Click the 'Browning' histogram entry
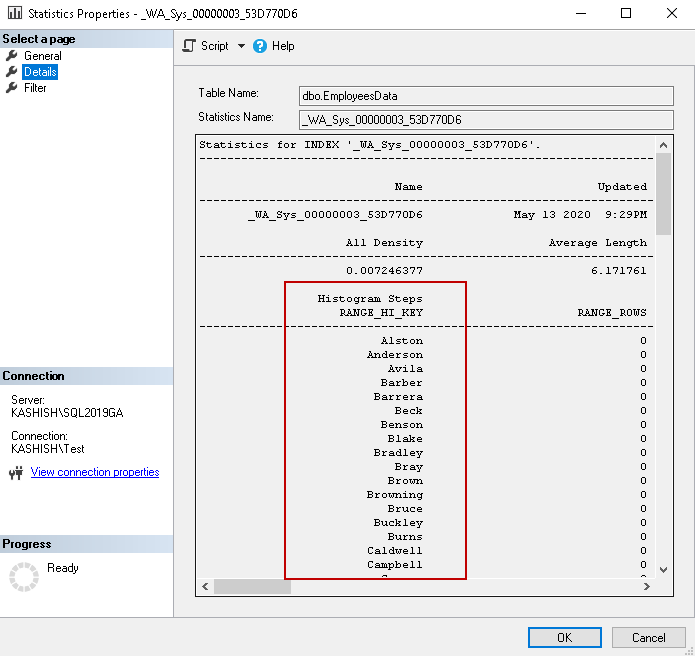Screen dimensions: 695x656 (395, 495)
